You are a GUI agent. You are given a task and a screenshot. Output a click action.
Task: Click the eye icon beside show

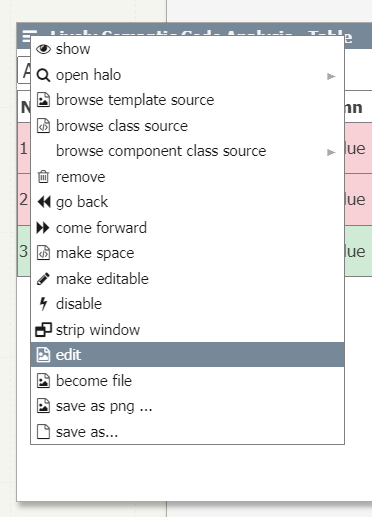click(43, 49)
